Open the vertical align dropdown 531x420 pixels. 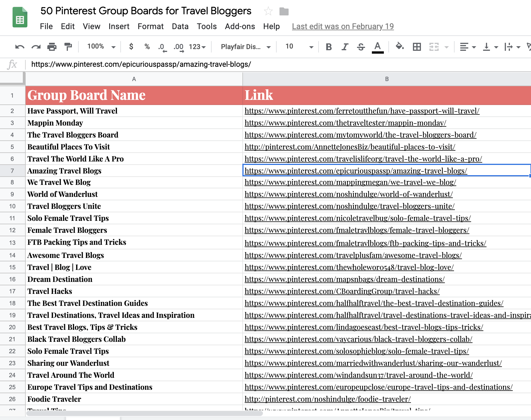tap(490, 47)
